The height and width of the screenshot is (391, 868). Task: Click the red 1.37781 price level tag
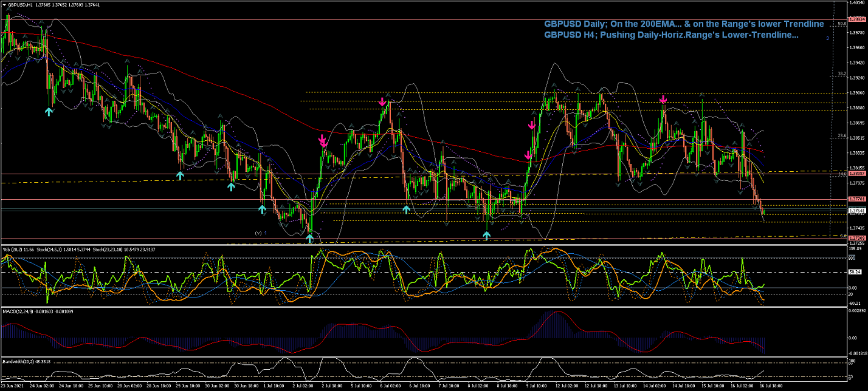pyautogui.click(x=857, y=199)
